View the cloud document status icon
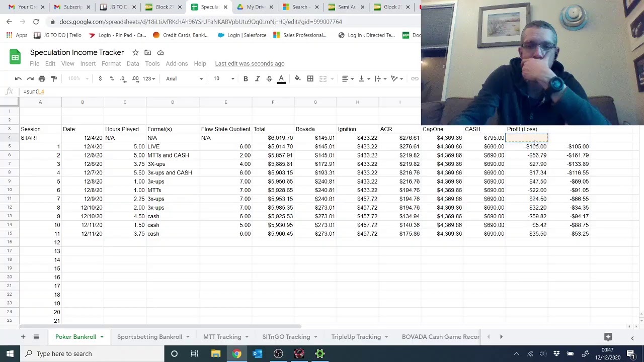 click(160, 52)
